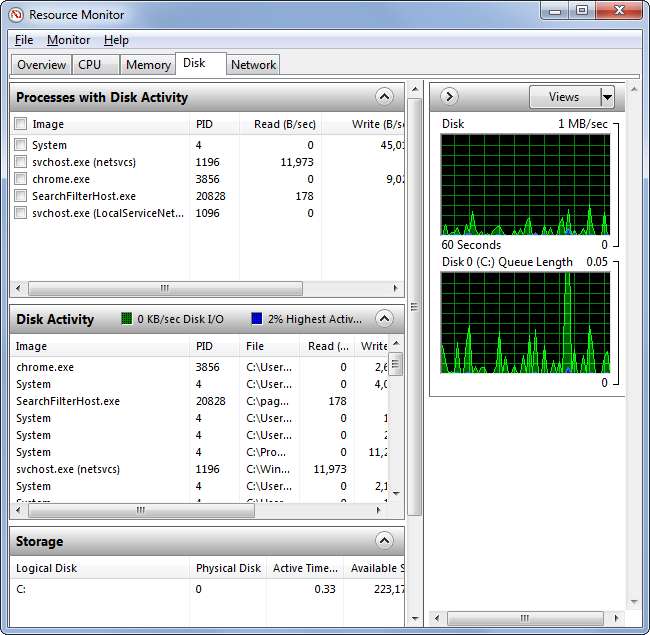Collapse the Storage section
This screenshot has height=635, width=650.
[385, 541]
